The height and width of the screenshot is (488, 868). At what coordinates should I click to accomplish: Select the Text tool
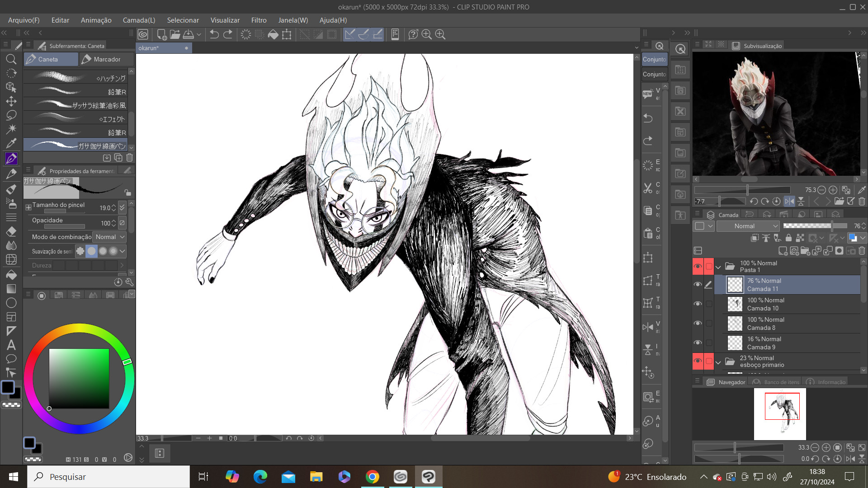click(11, 345)
